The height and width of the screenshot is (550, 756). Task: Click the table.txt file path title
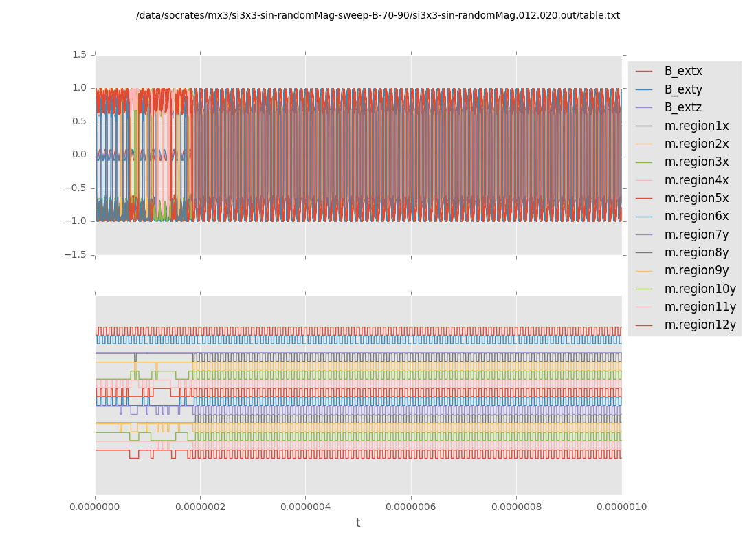pyautogui.click(x=378, y=15)
